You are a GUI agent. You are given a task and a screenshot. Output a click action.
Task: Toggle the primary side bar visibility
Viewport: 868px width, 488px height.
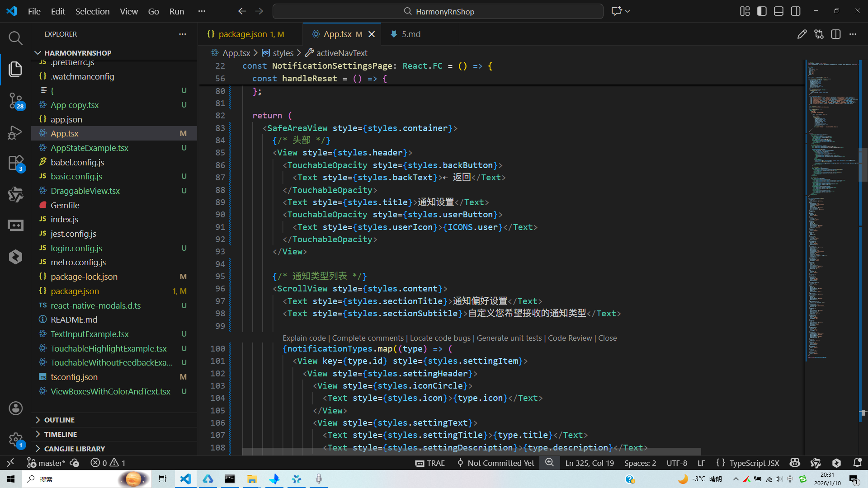[x=762, y=11]
